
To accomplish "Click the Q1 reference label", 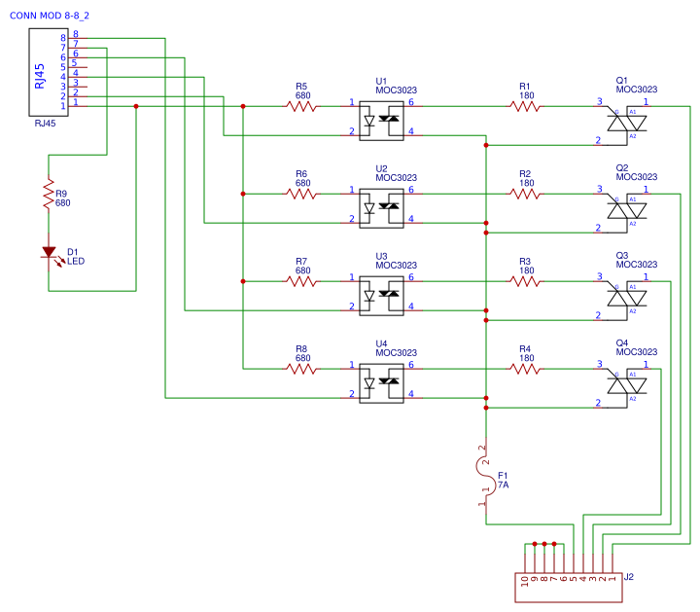I will tap(622, 81).
